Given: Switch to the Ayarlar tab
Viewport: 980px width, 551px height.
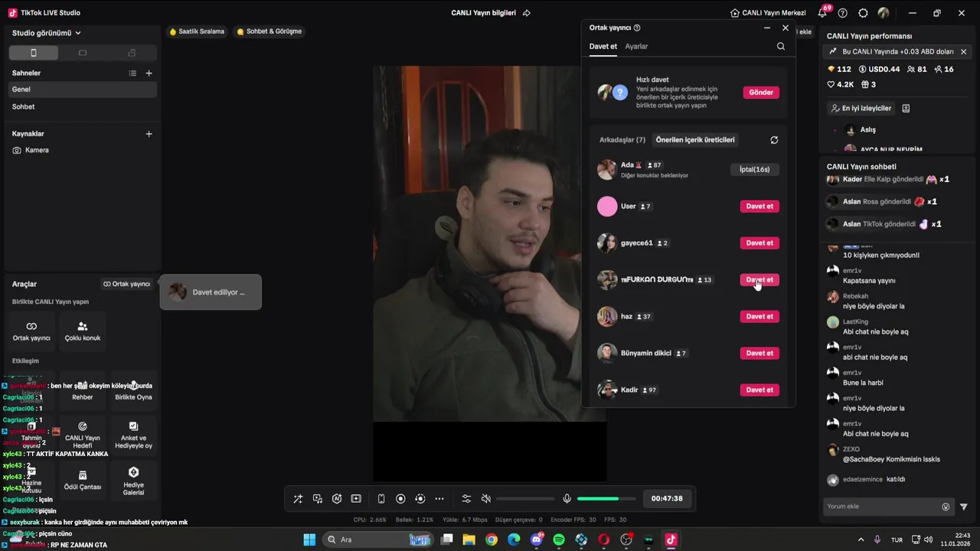Looking at the screenshot, I should pos(636,47).
